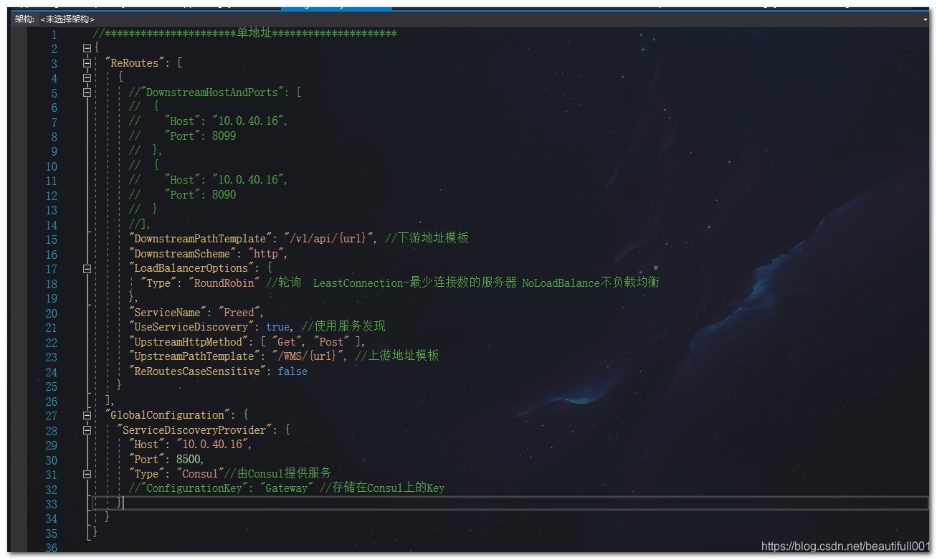
Task: Collapse the "ServiceDiscoveryProvider" block
Action: 87,430
